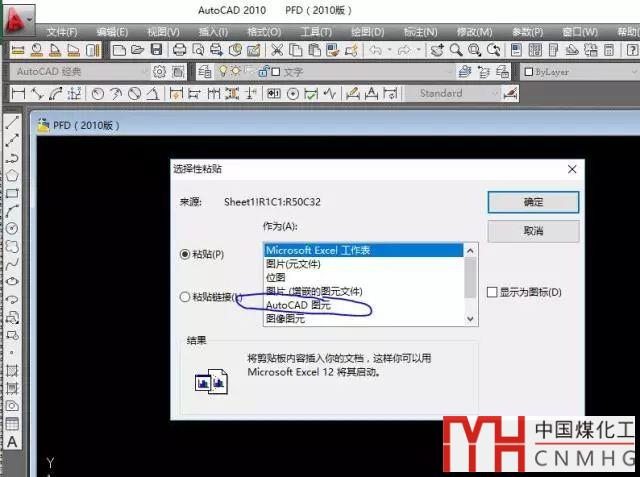640x477 pixels.
Task: Open the Layer Properties Manager icon
Action: pos(204,72)
